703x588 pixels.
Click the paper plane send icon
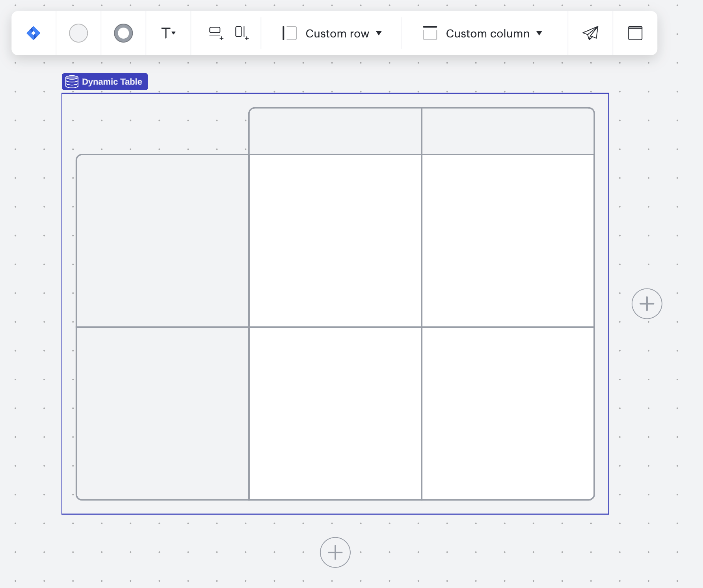(590, 33)
